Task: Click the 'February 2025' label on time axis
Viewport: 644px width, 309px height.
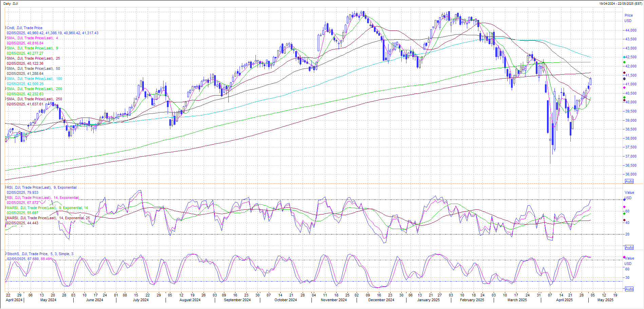Action: (472, 300)
